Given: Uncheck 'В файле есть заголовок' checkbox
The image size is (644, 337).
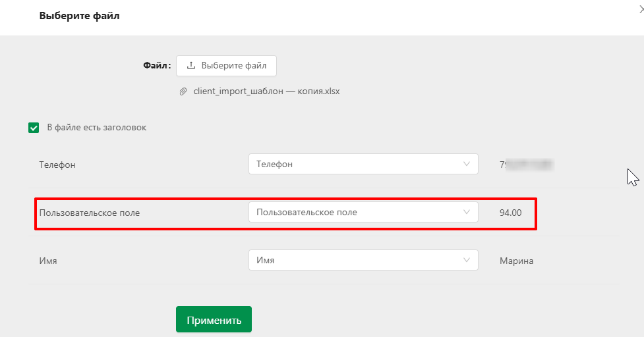Looking at the screenshot, I should pyautogui.click(x=34, y=128).
